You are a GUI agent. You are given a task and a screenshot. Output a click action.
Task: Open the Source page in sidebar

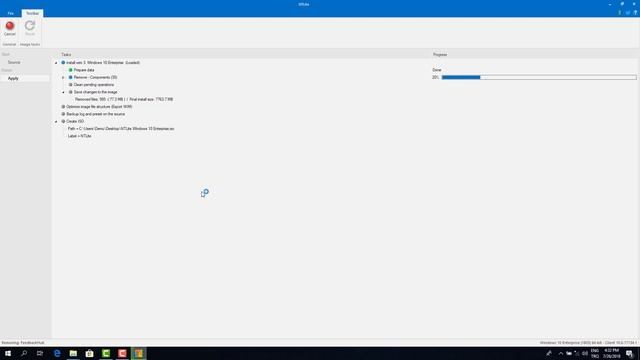coord(14,62)
